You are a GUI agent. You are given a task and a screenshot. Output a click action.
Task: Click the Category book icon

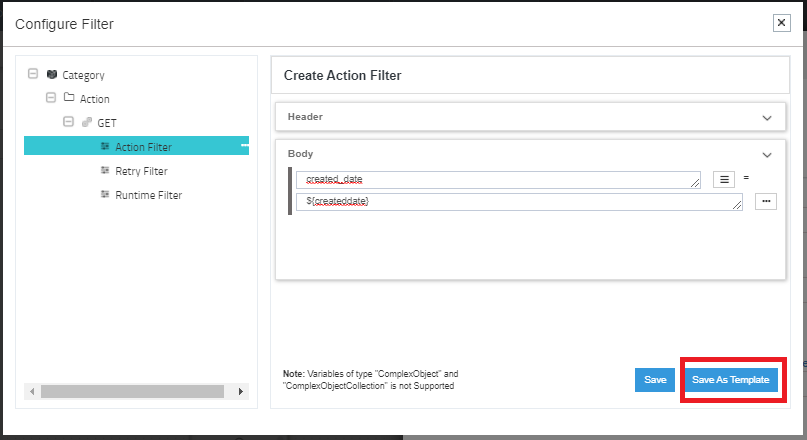coord(52,75)
